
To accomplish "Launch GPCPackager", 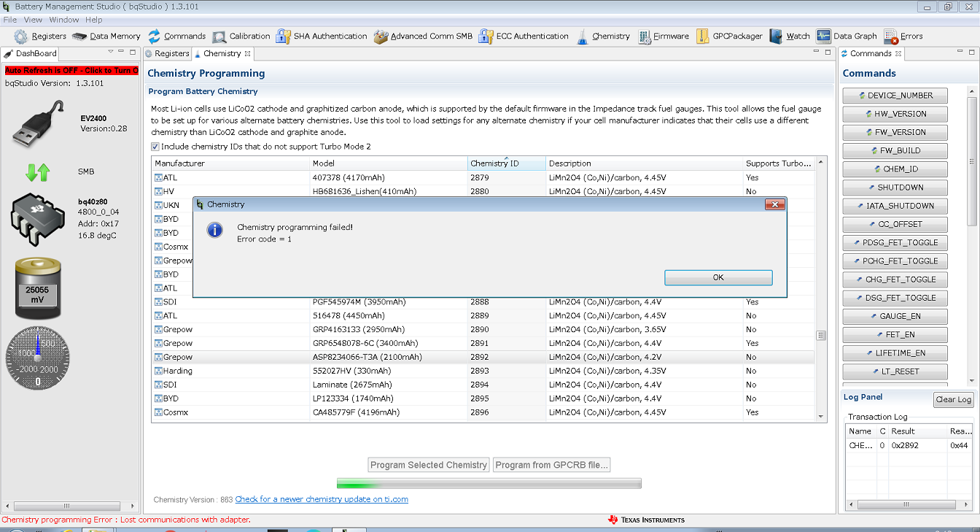I will (x=729, y=36).
